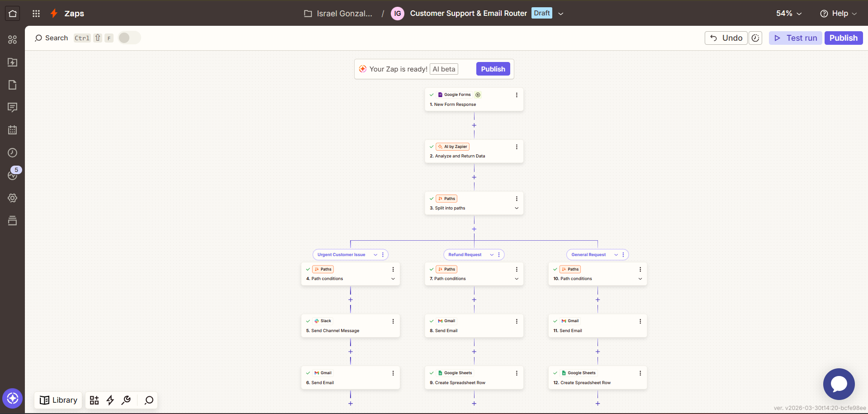Collapse step 3 Split into paths chevron

click(517, 208)
